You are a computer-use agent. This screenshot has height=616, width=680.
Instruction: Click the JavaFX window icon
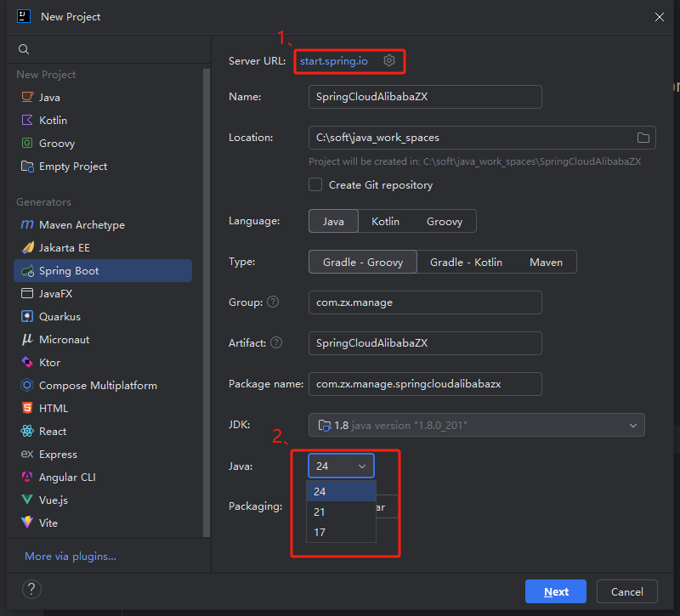27,293
